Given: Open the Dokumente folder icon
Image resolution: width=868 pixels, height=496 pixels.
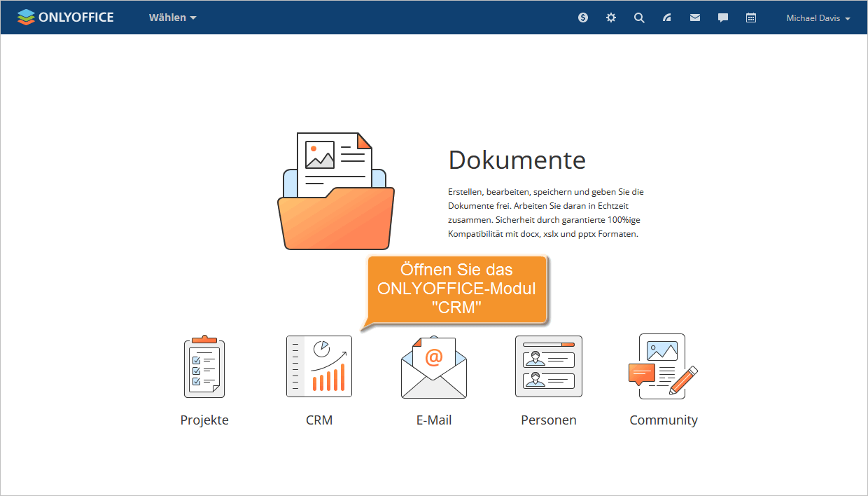Looking at the screenshot, I should coord(336,191).
